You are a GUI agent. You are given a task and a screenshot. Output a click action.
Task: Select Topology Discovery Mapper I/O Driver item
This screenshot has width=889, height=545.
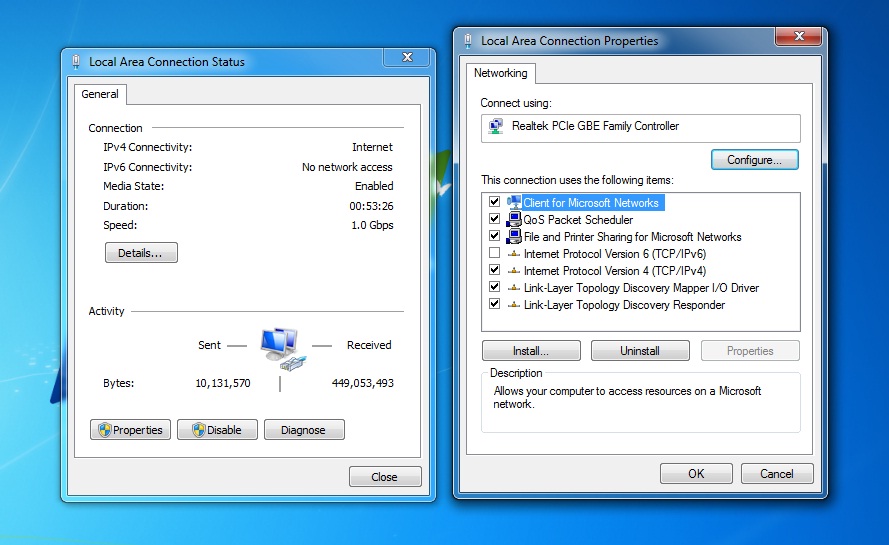(x=641, y=288)
